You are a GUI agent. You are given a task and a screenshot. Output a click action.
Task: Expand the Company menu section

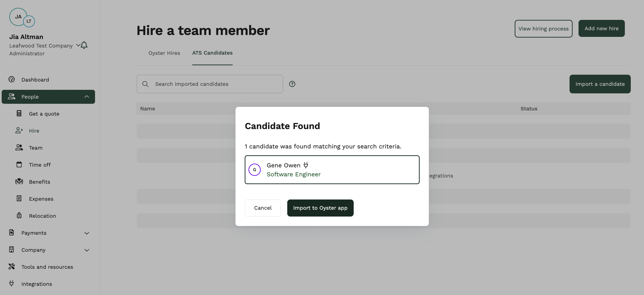[x=87, y=250]
